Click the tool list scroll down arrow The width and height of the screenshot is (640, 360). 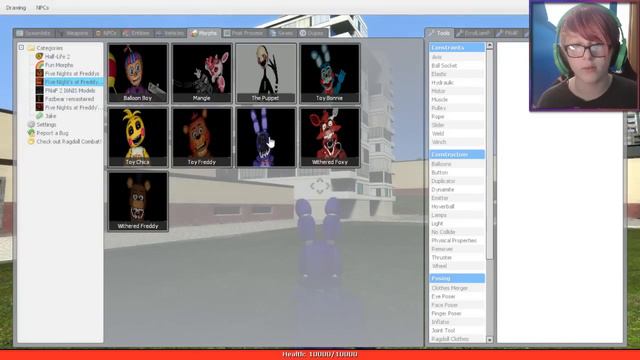pos(490,340)
